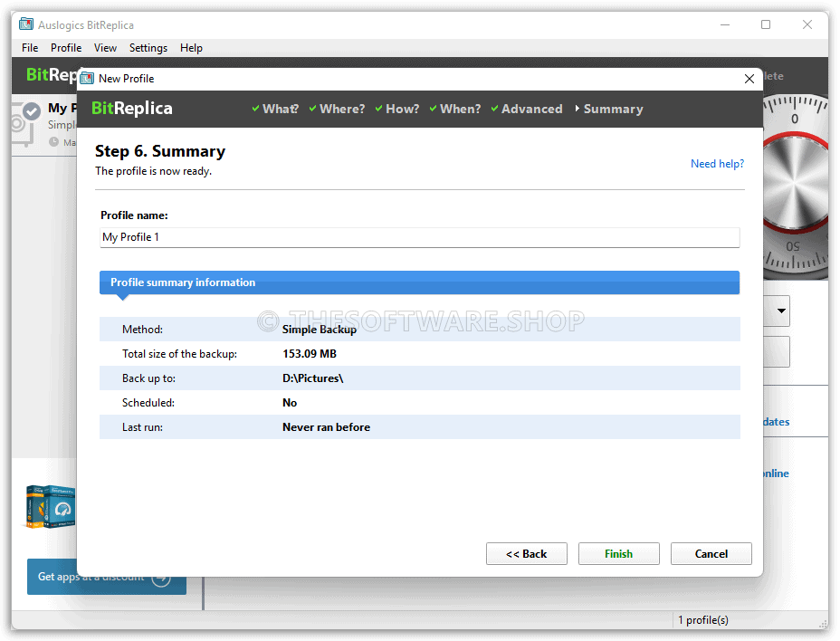Click the New Profile dialog title icon
This screenshot has height=641, width=840.
point(87,78)
